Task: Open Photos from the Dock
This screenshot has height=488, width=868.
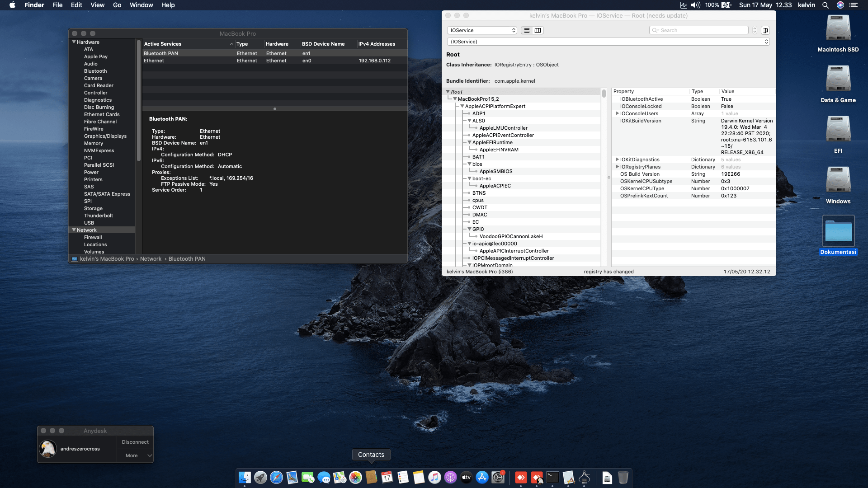Action: (355, 477)
